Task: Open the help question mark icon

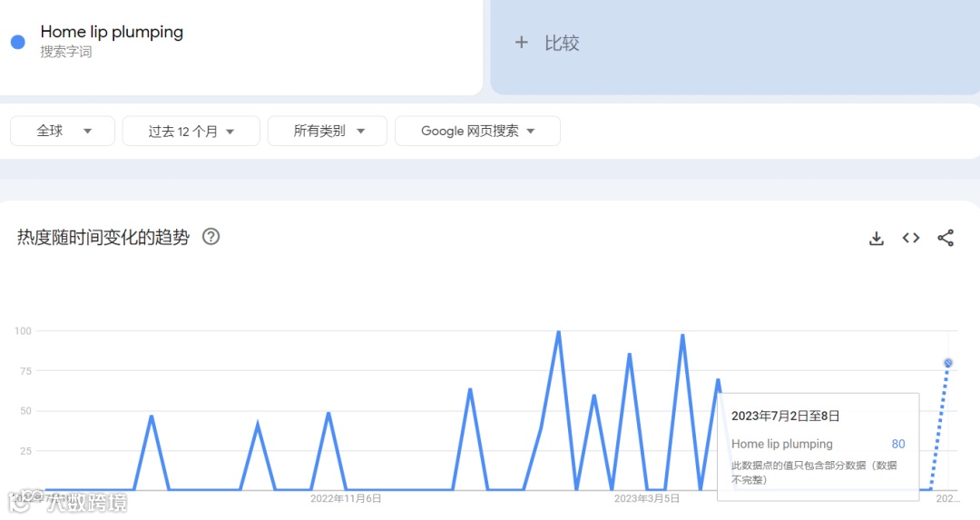Action: [x=211, y=237]
